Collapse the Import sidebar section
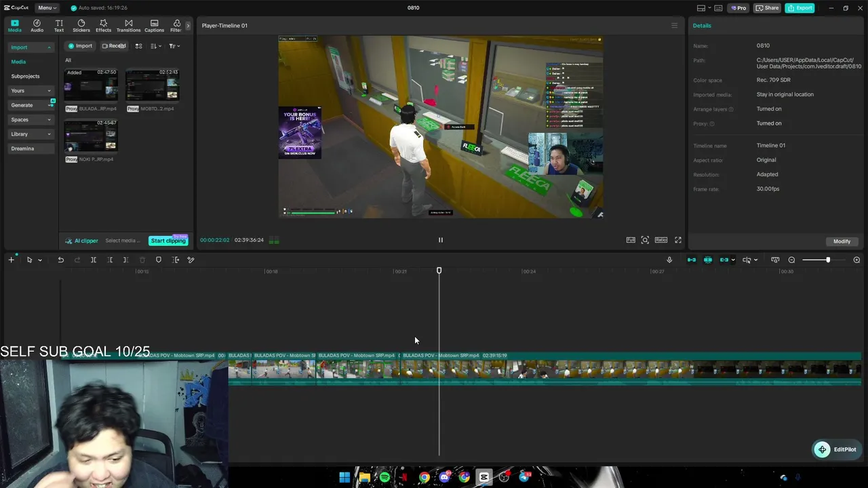The image size is (868, 488). point(31,47)
